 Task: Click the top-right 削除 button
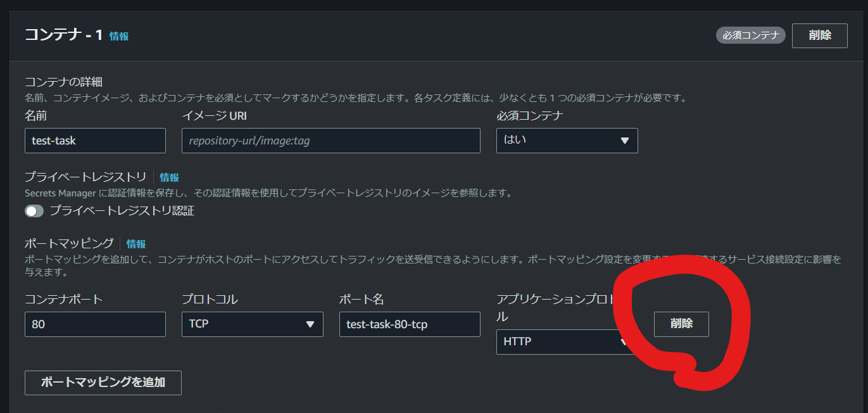819,35
